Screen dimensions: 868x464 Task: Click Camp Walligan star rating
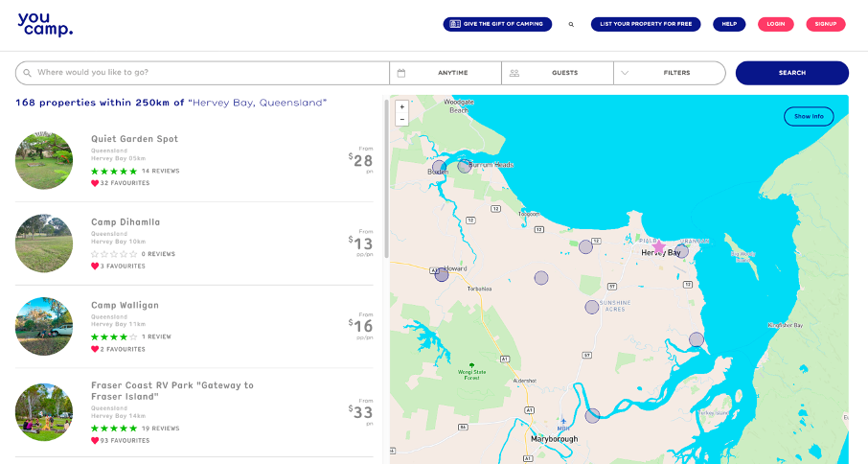click(114, 336)
